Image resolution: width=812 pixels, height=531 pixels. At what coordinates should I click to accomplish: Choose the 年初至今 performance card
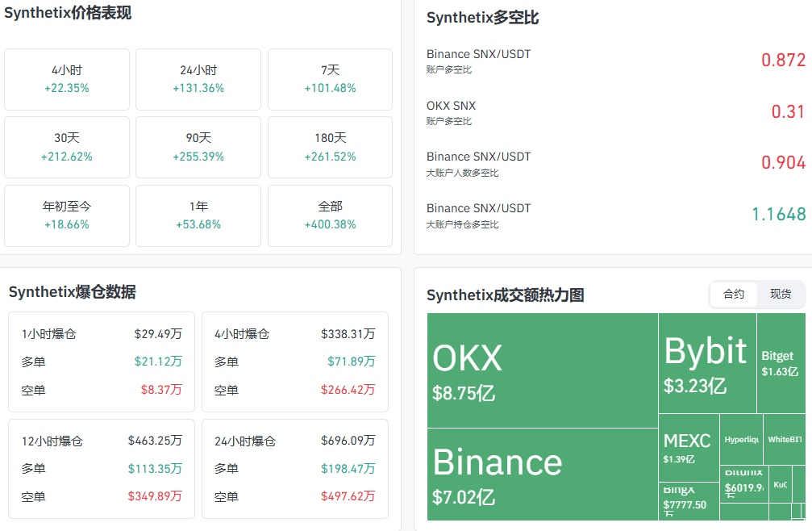67,215
